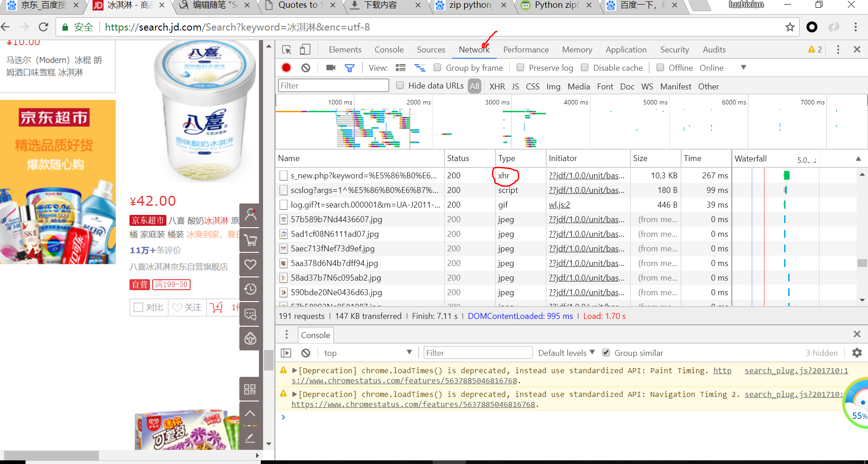Image resolution: width=868 pixels, height=464 pixels.
Task: Show the overview waterfall view icon
Action: coord(419,68)
